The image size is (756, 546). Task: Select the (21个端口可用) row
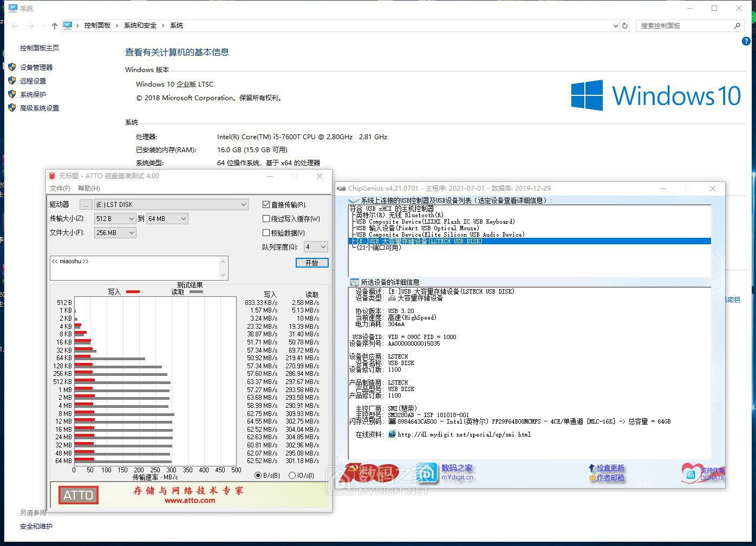point(379,248)
